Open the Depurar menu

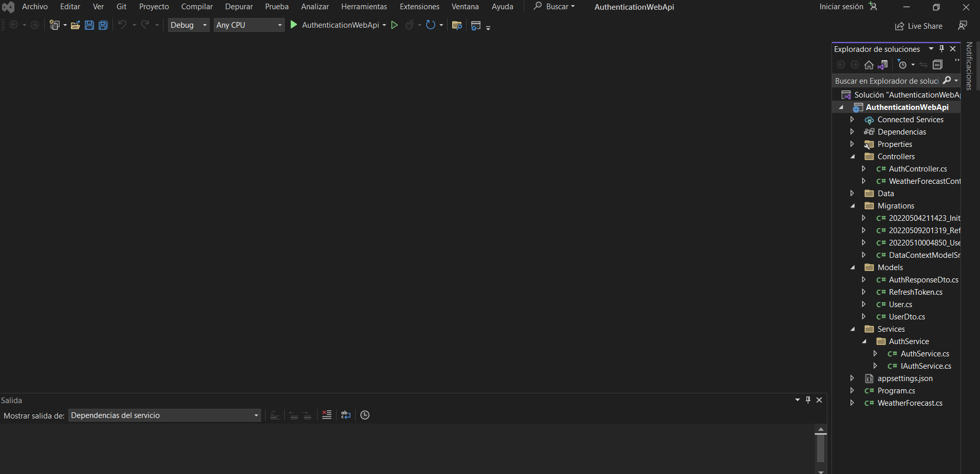(239, 7)
